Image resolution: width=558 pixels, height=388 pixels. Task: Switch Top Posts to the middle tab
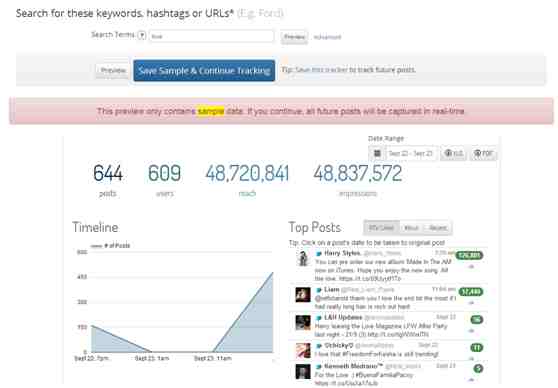[412, 228]
